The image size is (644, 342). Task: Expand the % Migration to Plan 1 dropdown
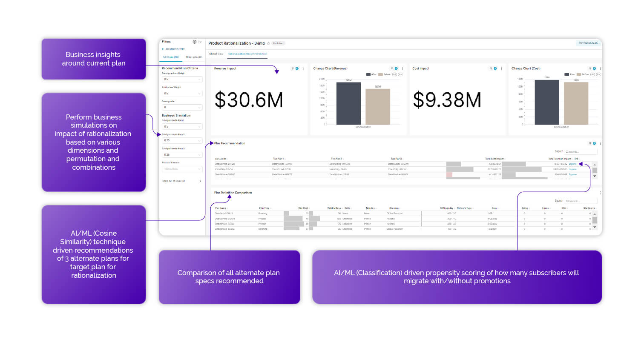pos(182,126)
